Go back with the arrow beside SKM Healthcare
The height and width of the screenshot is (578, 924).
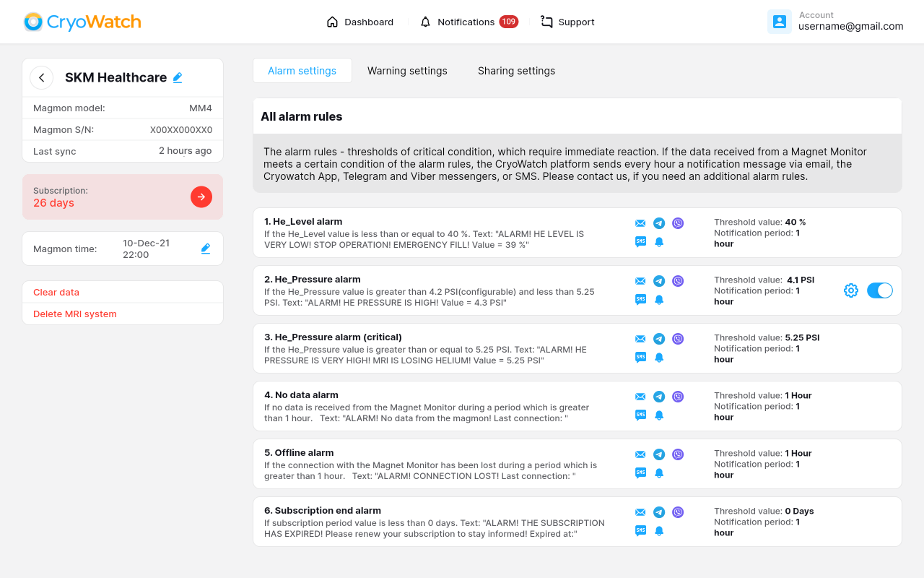tap(41, 77)
